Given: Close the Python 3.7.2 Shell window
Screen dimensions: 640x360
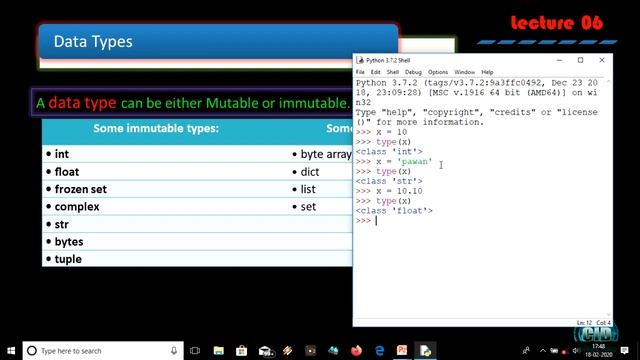Looking at the screenshot, I should click(602, 60).
